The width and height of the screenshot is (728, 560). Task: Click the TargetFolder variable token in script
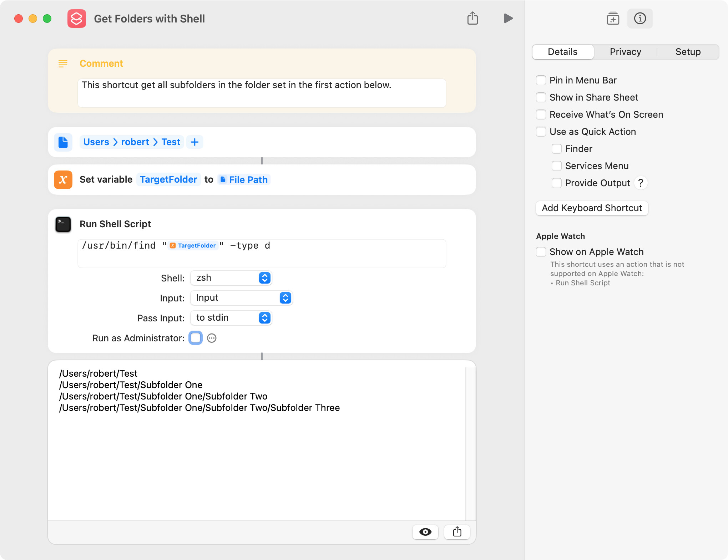tap(193, 245)
